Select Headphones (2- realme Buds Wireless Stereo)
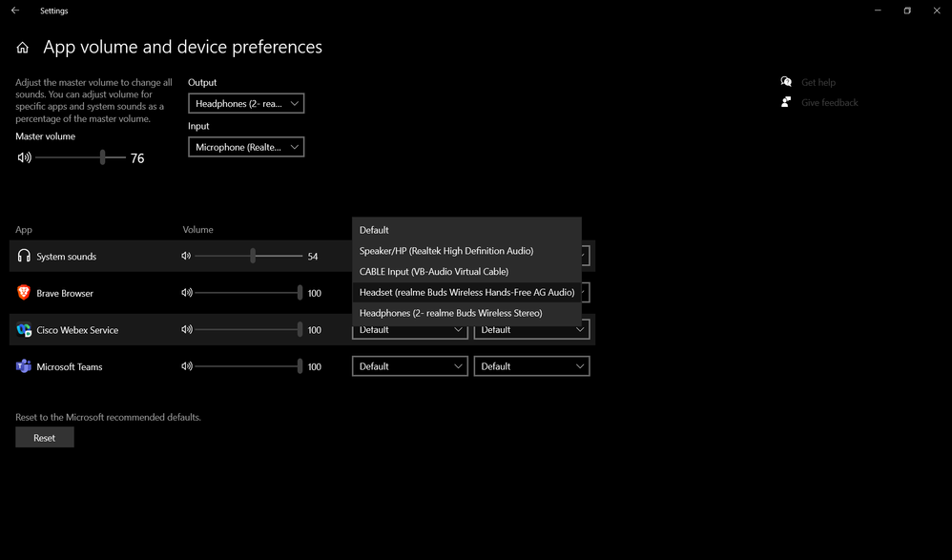952x560 pixels. tap(466, 313)
